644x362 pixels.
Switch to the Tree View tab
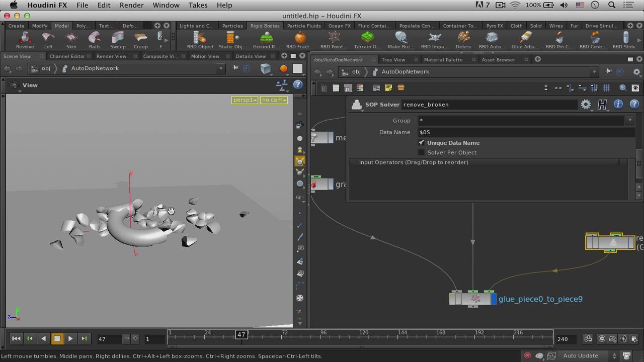[393, 59]
